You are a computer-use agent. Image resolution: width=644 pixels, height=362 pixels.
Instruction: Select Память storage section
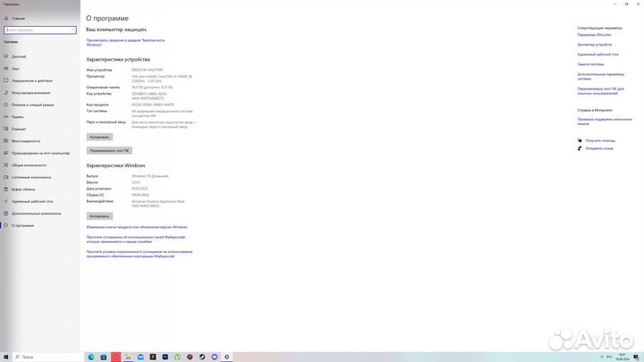(18, 117)
